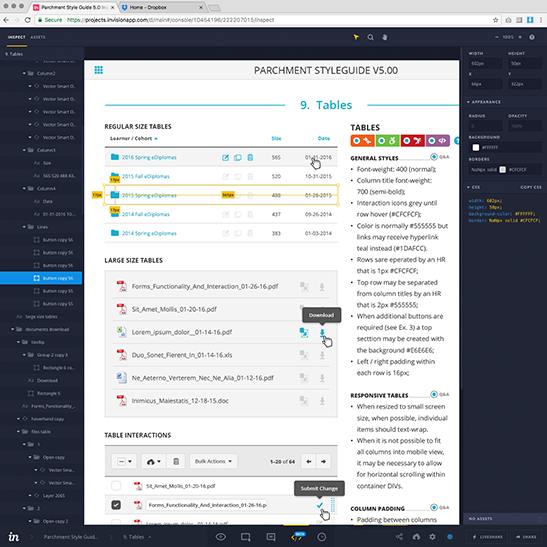The image size is (547, 547).
Task: Open the help question mark icon
Action: (532, 37)
